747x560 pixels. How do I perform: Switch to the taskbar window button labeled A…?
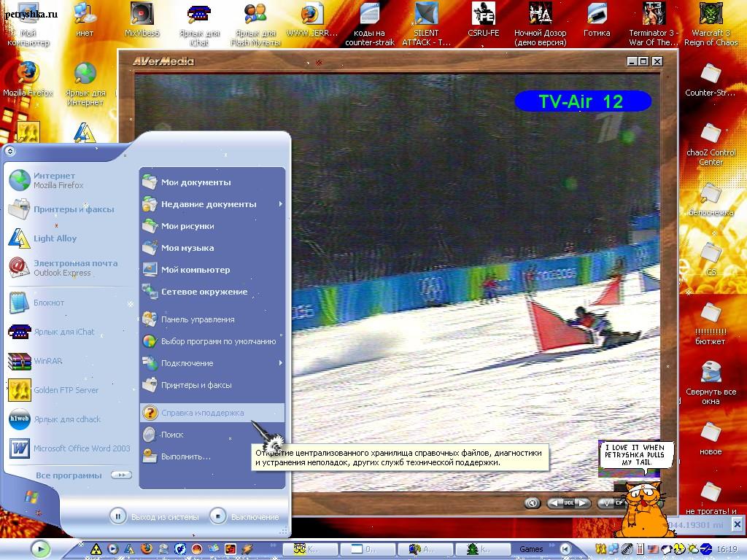[425, 549]
